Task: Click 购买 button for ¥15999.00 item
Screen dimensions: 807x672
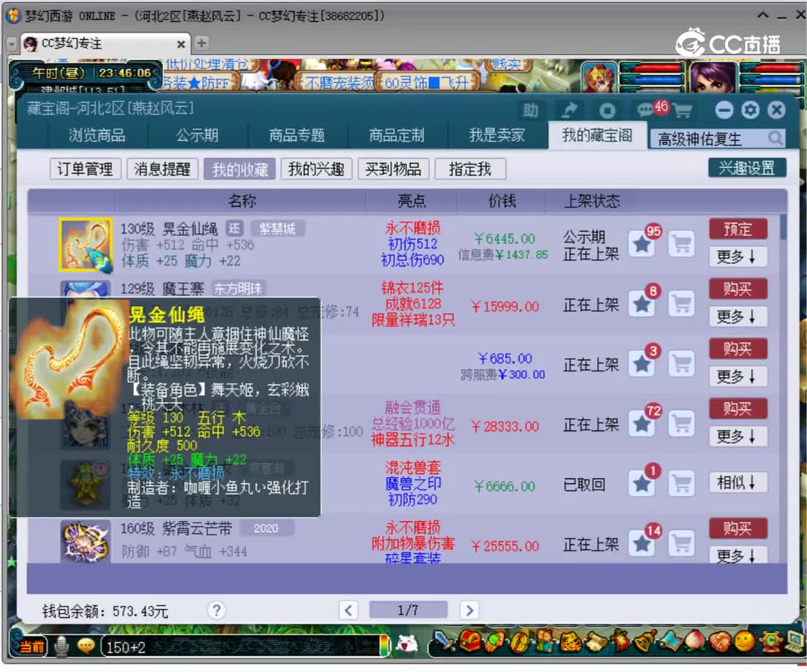Action: [738, 289]
